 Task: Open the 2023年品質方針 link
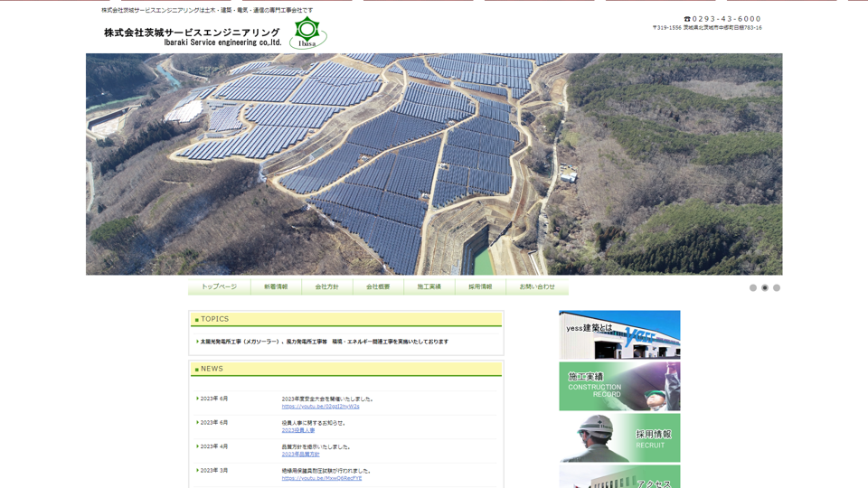click(300, 455)
